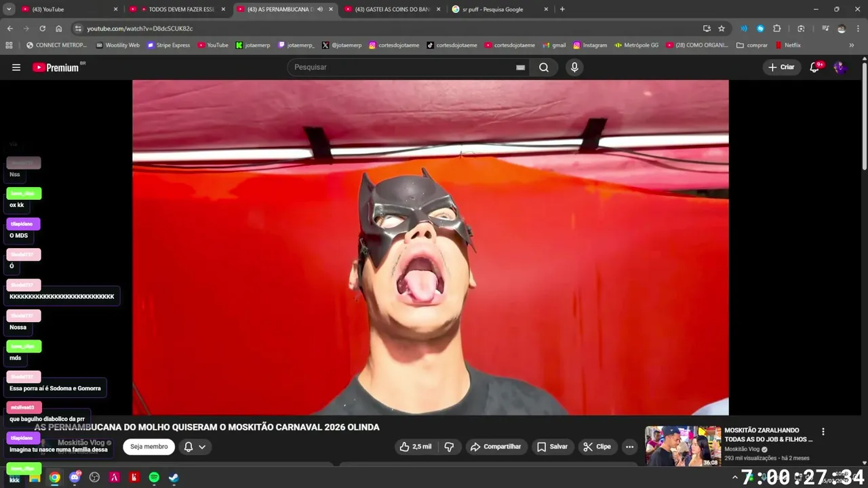The width and height of the screenshot is (868, 488).
Task: Switch to sr puff Google search tab
Action: [x=500, y=9]
